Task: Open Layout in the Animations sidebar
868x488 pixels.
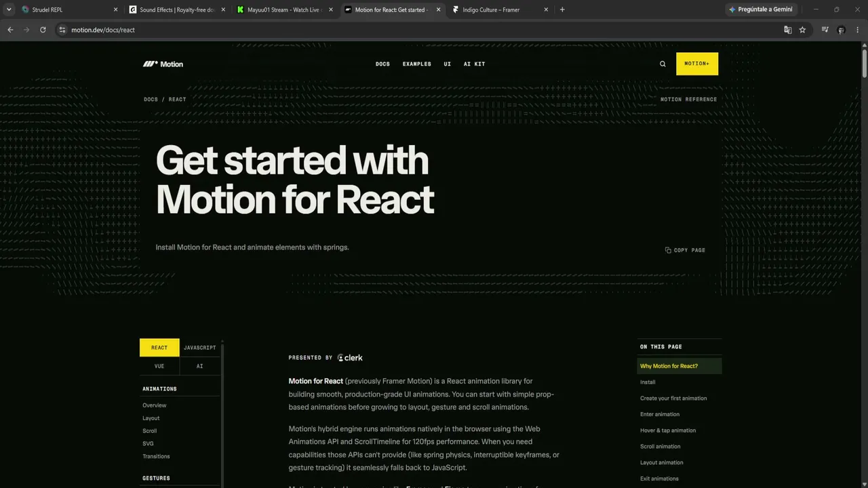Action: pos(151,418)
